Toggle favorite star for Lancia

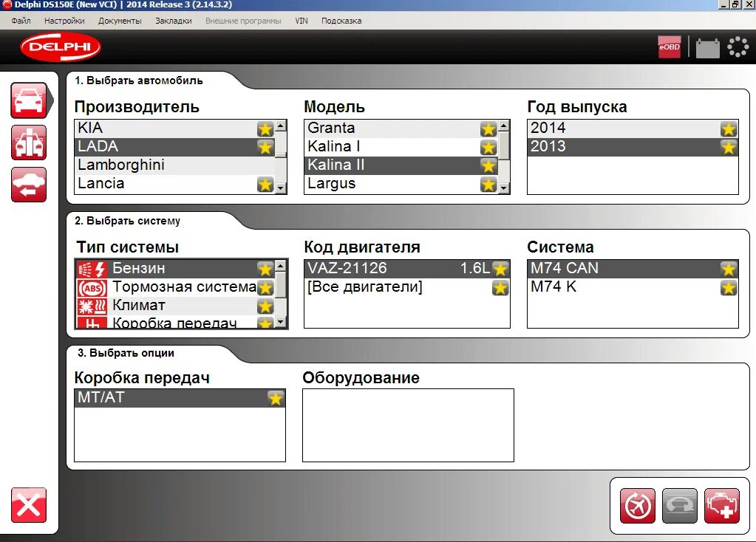tap(265, 184)
